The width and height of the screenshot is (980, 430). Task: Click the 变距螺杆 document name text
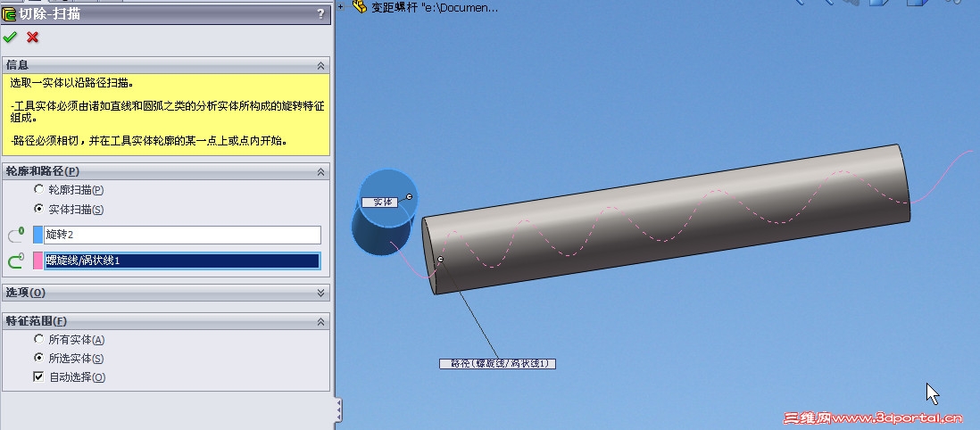coord(435,7)
